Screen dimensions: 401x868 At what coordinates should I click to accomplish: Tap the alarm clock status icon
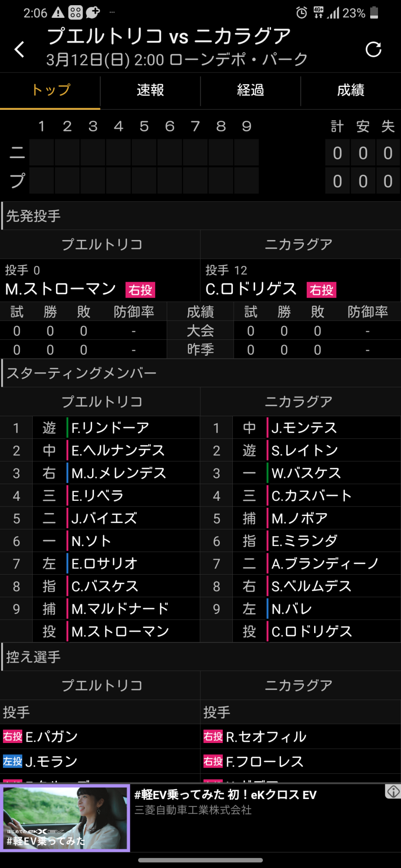point(301,13)
